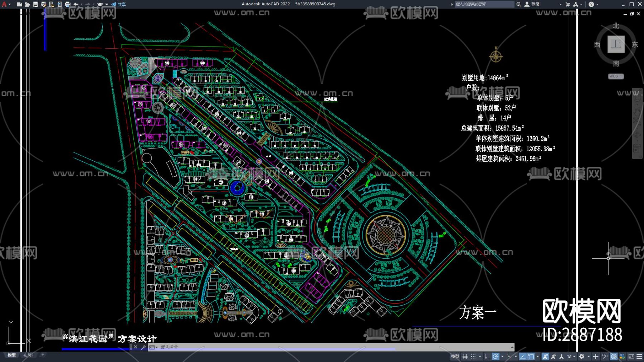Open the quick access toolbar customize dropdown
This screenshot has height=362, width=644.
pos(107,4)
